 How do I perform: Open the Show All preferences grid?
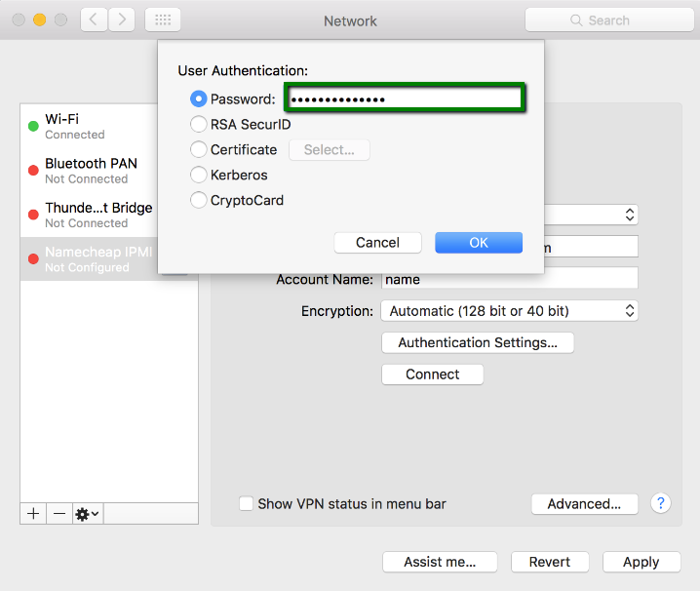[162, 20]
